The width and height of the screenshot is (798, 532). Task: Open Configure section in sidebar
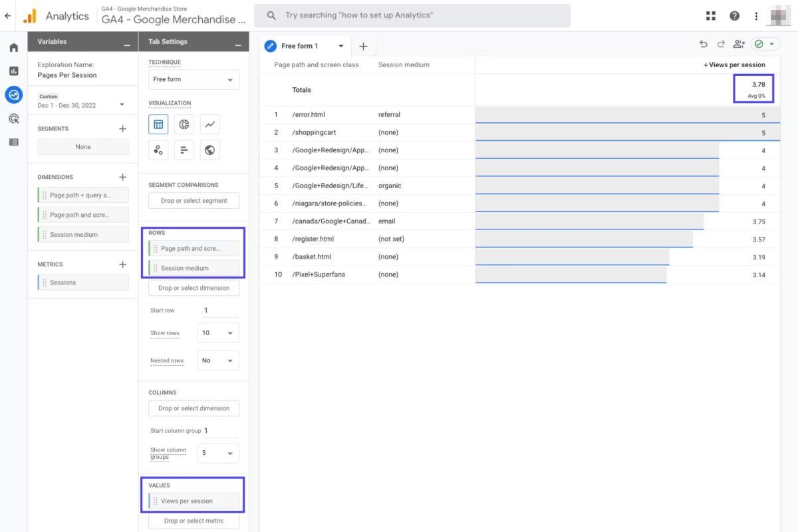pyautogui.click(x=13, y=142)
